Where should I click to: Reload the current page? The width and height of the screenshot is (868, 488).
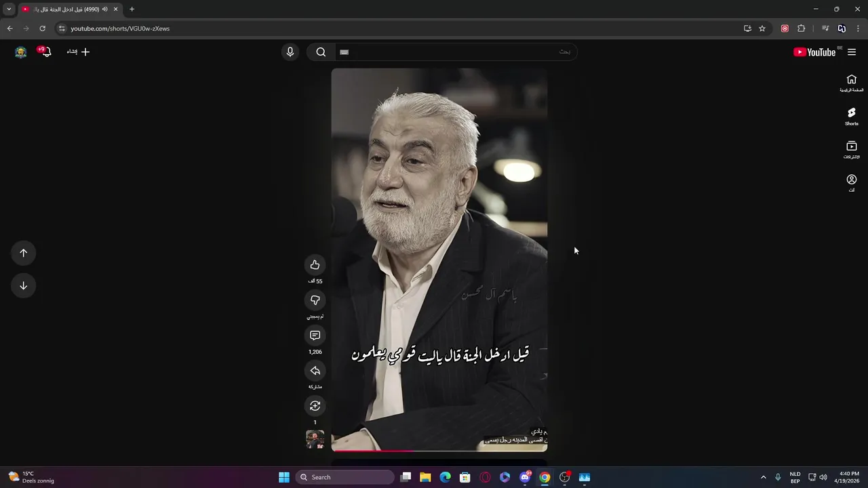pyautogui.click(x=42, y=28)
